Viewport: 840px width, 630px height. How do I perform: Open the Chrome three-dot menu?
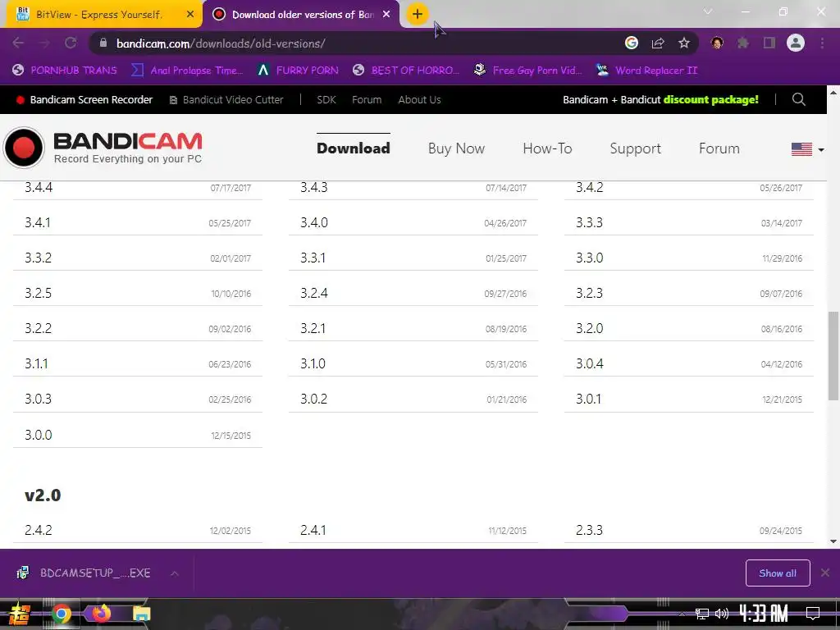822,43
